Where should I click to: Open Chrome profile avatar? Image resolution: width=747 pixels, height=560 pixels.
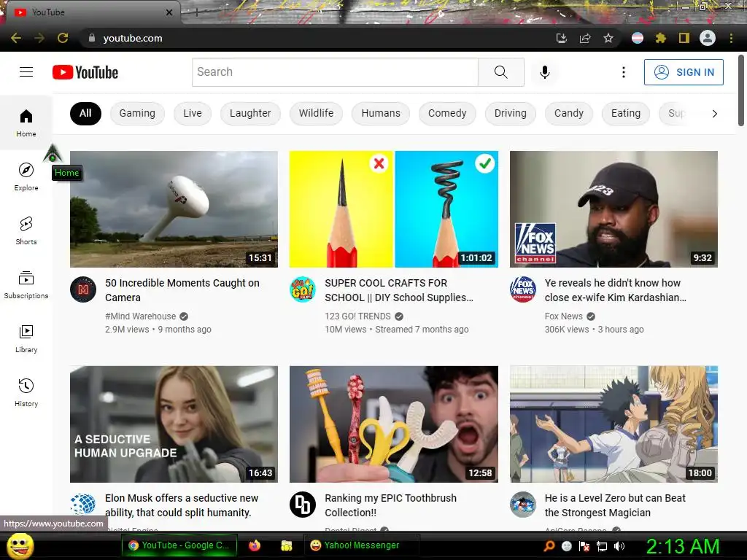click(708, 38)
